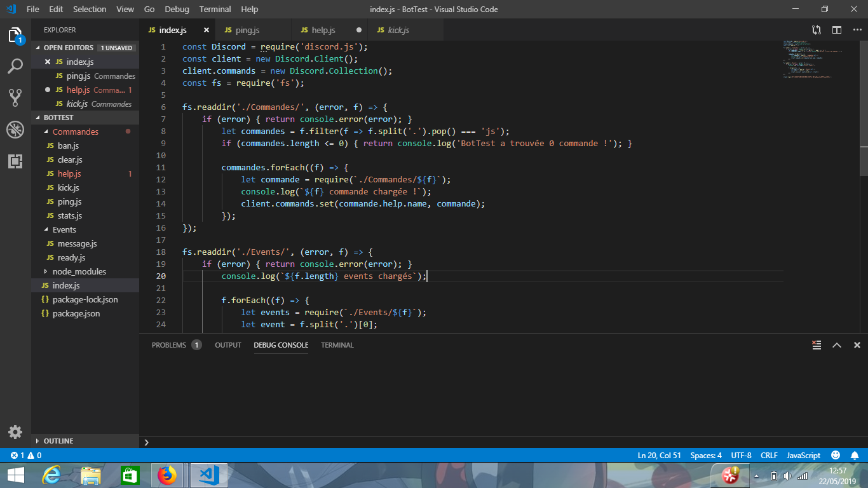Viewport: 868px width, 488px height.
Task: Open the Selection menu
Action: click(x=90, y=9)
